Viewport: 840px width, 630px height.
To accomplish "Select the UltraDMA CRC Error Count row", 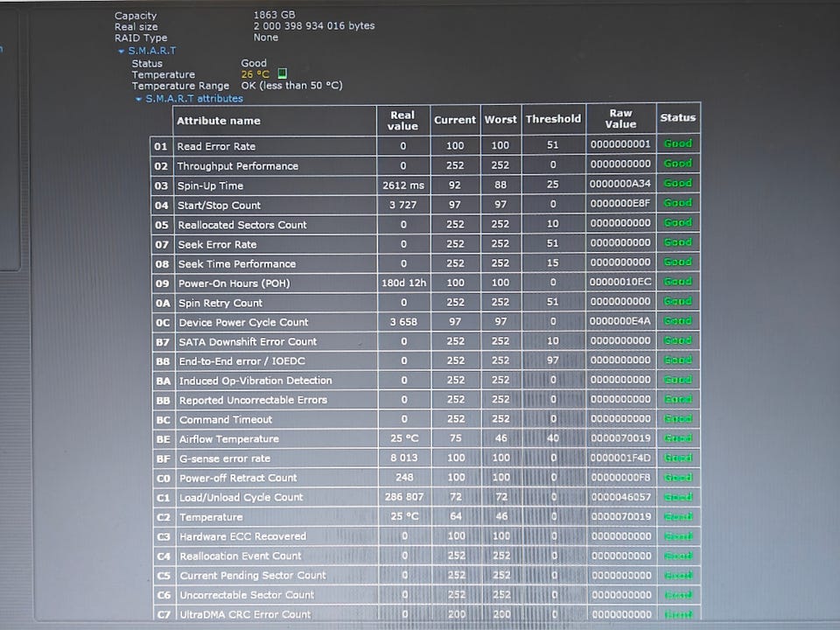I will click(x=428, y=614).
